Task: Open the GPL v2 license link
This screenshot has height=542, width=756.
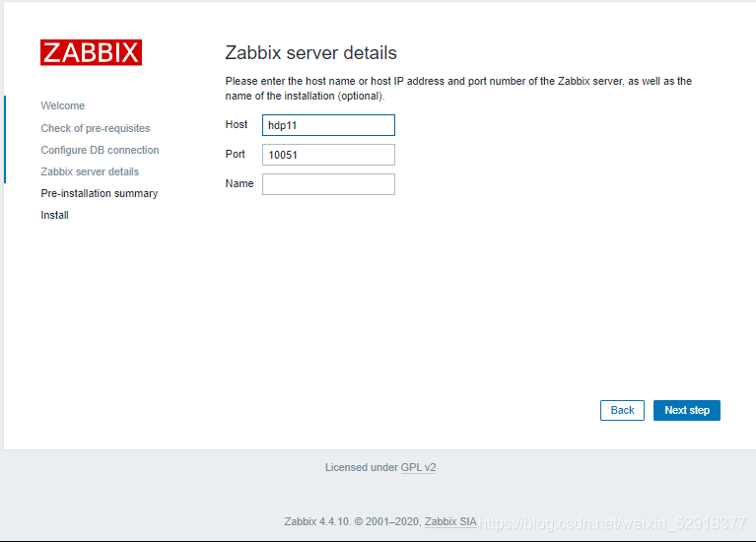Action: tap(418, 467)
